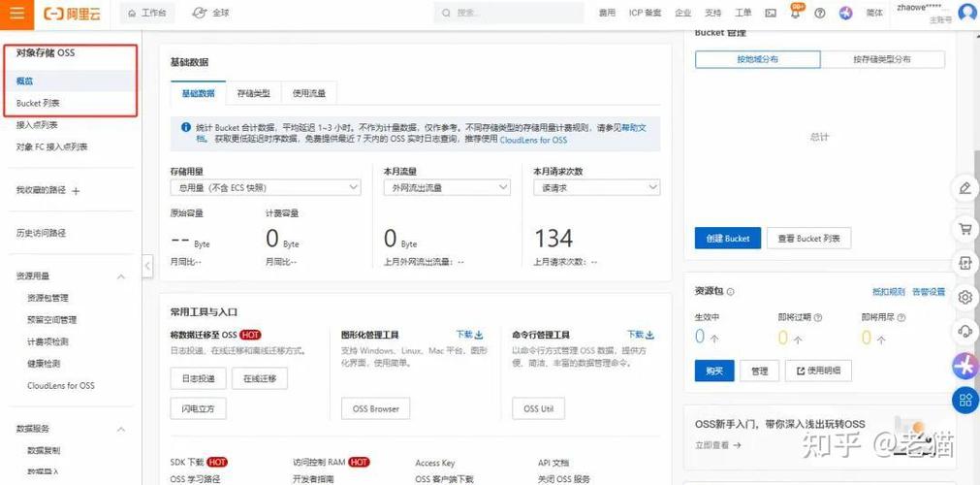Viewport: 980px width, 485px height.
Task: Open the 外网流出流量 dropdown
Action: click(447, 187)
